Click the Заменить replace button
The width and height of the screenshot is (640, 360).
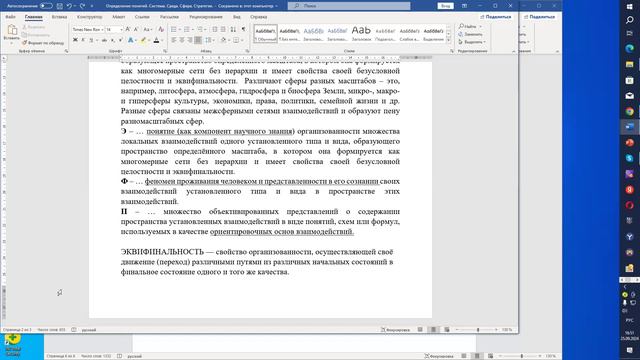471,34
